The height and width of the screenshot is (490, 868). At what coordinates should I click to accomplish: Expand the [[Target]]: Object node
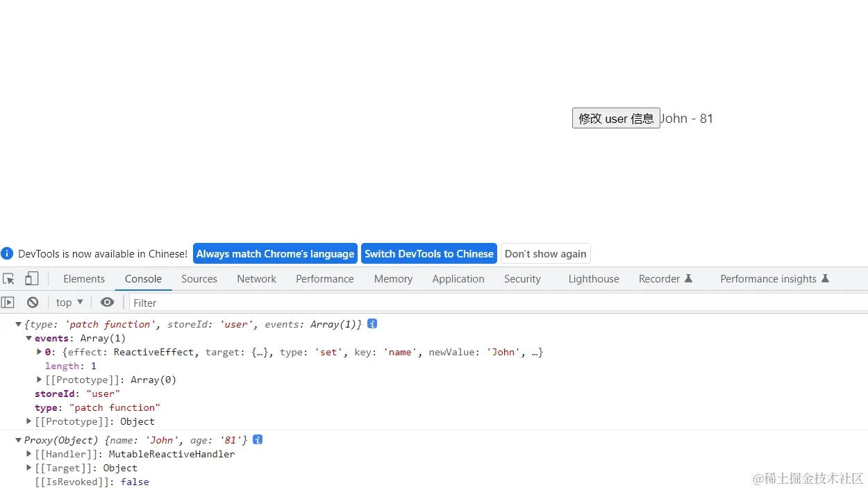[29, 468]
